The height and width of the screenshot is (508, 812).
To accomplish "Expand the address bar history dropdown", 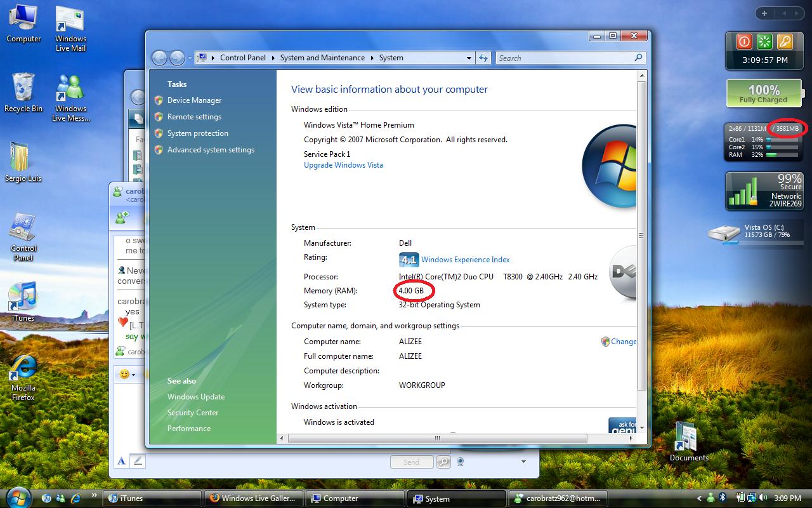I will (x=469, y=58).
